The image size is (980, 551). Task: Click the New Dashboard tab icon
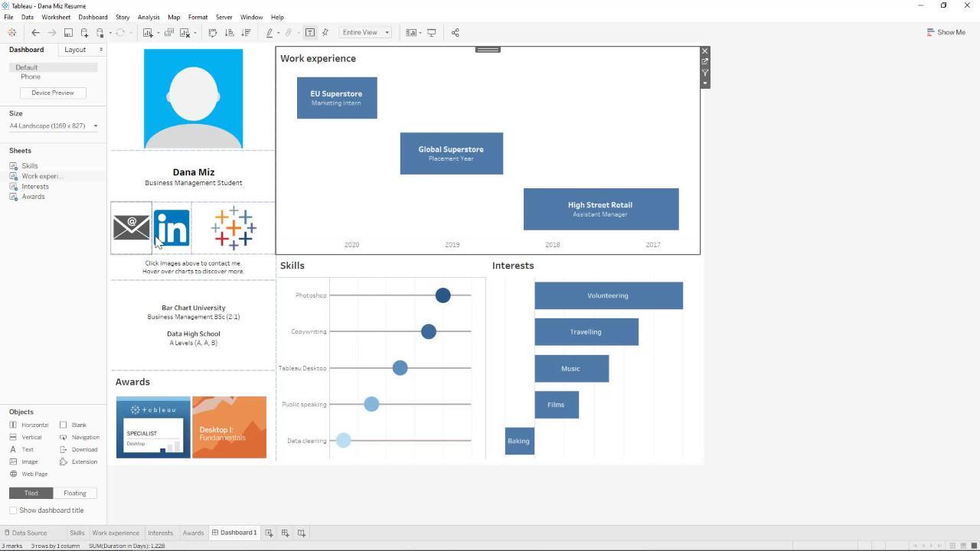click(285, 533)
